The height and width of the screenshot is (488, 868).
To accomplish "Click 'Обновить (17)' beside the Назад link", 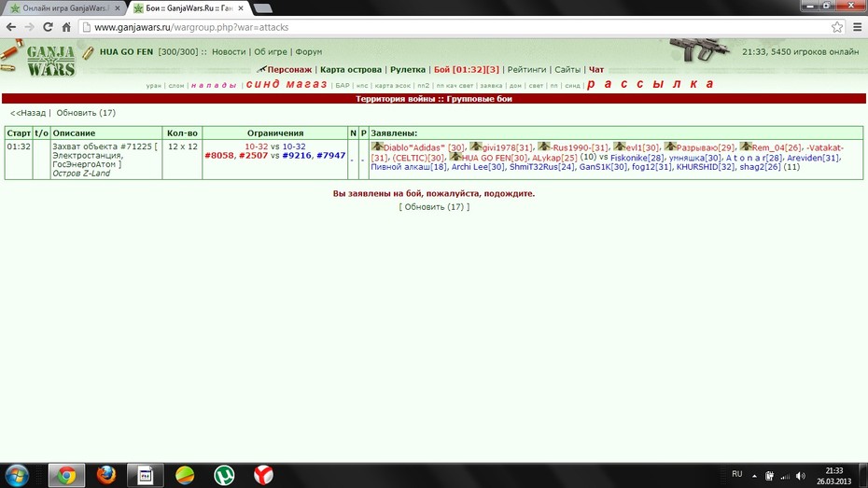I will coord(86,113).
